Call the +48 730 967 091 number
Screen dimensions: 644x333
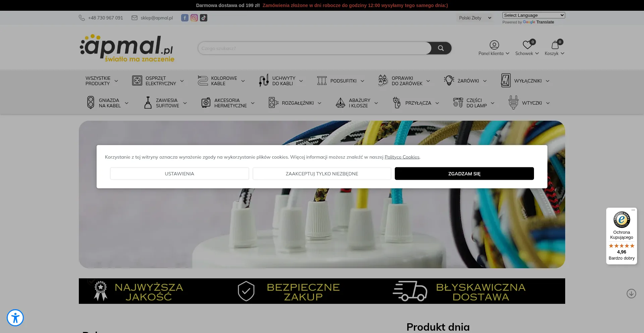[x=106, y=18]
